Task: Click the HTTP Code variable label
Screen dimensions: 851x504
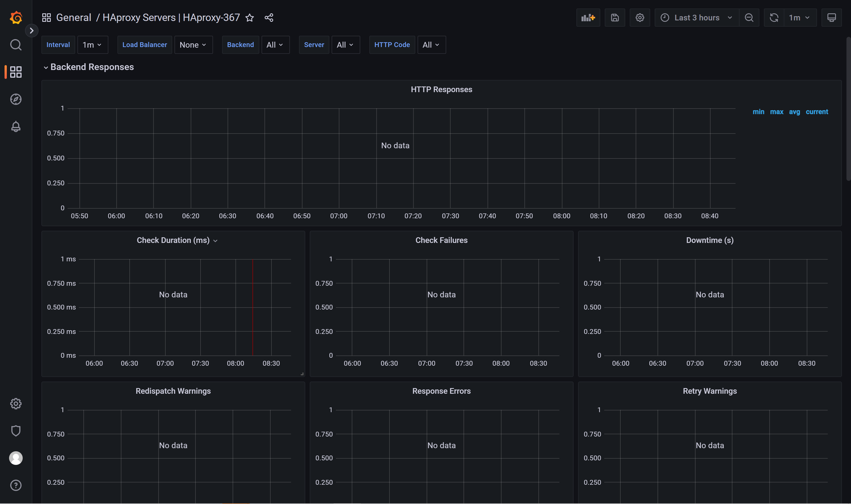Action: coord(392,45)
